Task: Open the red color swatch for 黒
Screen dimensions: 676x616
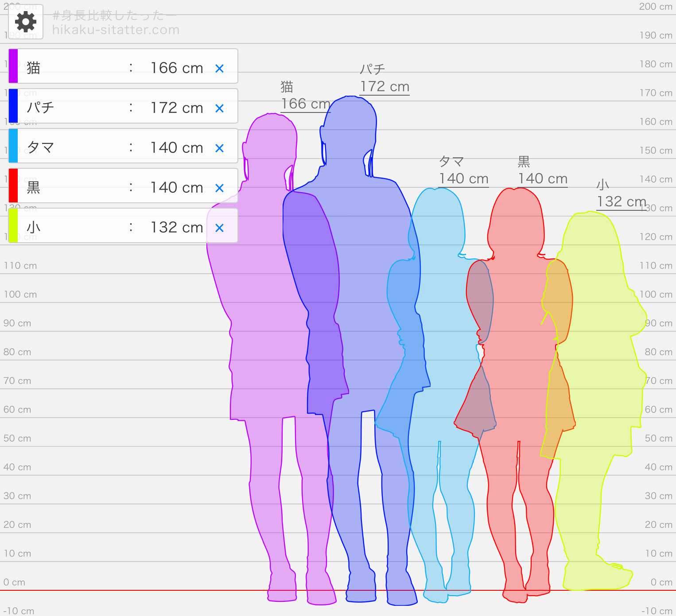Action: coord(13,186)
